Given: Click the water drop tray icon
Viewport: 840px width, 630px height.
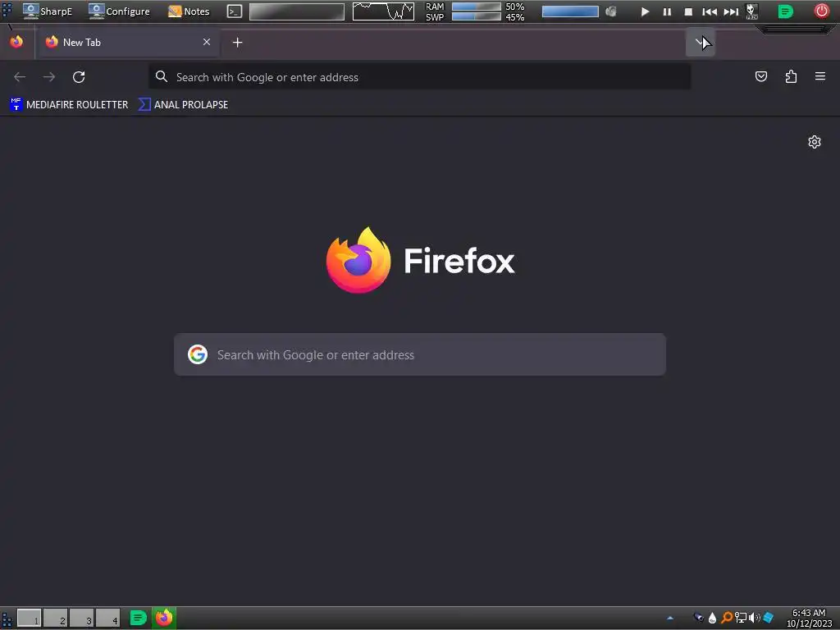Looking at the screenshot, I should point(712,618).
